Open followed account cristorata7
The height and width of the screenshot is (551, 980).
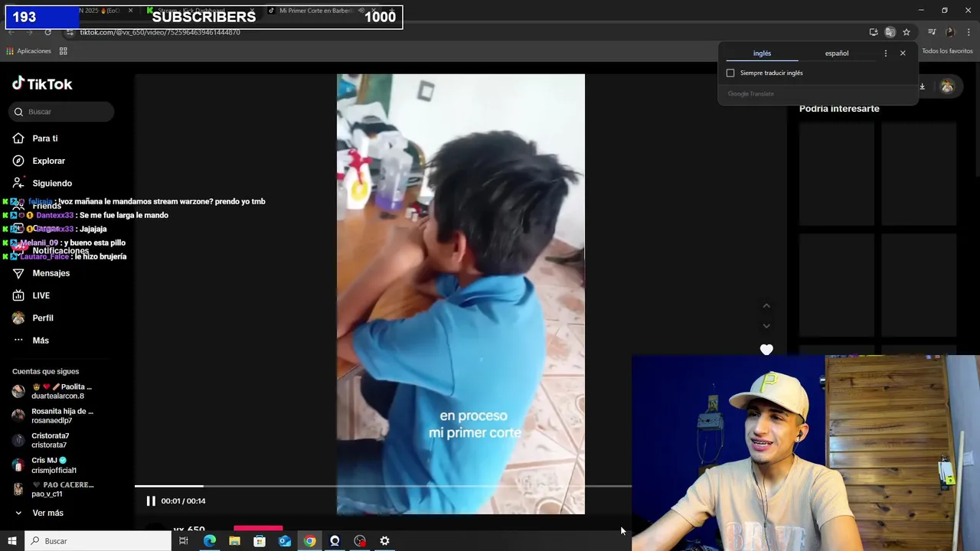pos(41,440)
